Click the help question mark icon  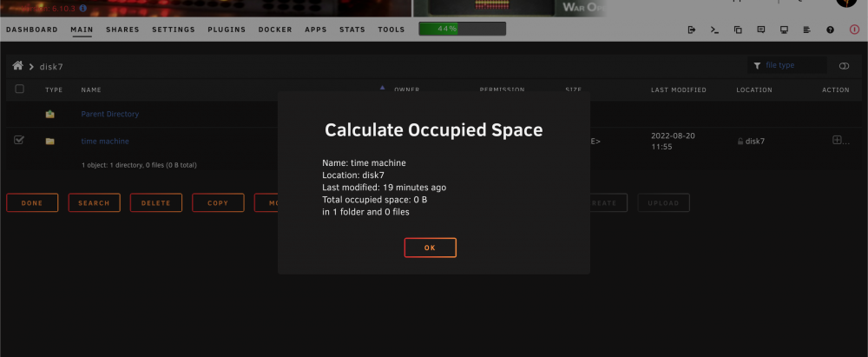tap(831, 30)
